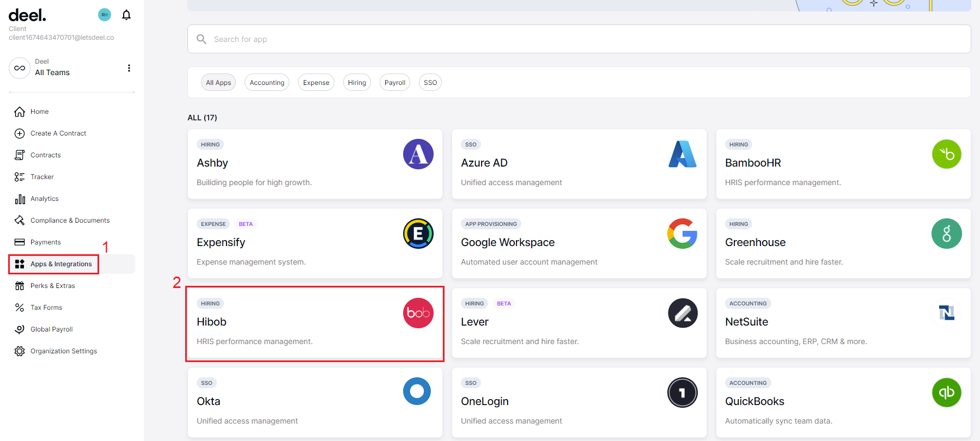Click the Azure AD logo
The image size is (980, 441).
(683, 154)
